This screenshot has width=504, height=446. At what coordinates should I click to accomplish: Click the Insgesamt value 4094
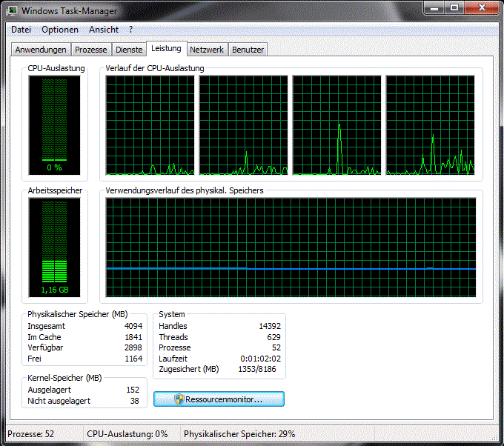[133, 326]
